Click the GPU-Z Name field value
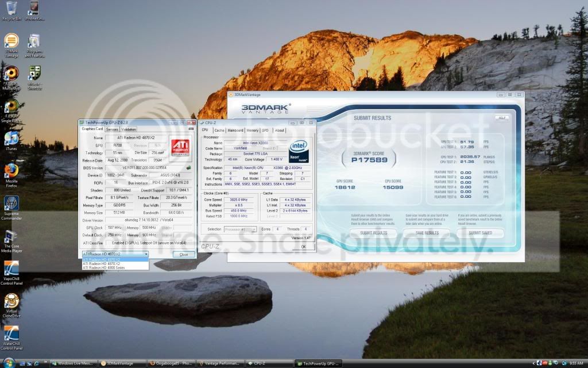The width and height of the screenshot is (588, 368). point(136,138)
